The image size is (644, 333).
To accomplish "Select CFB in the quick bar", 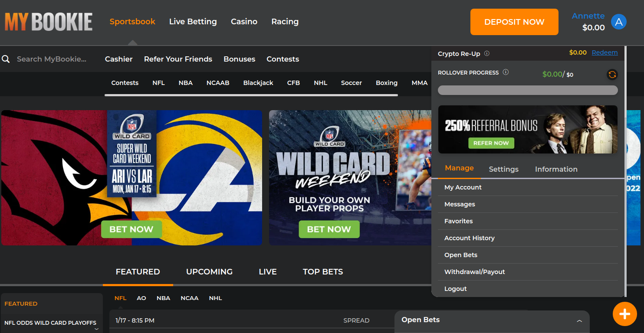I will tap(293, 83).
